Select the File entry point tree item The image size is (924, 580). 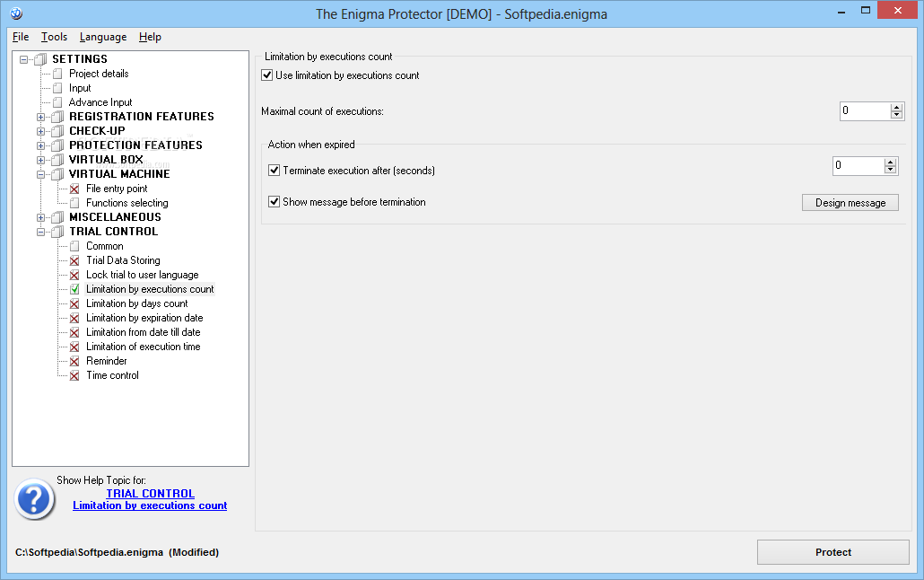[x=117, y=189]
